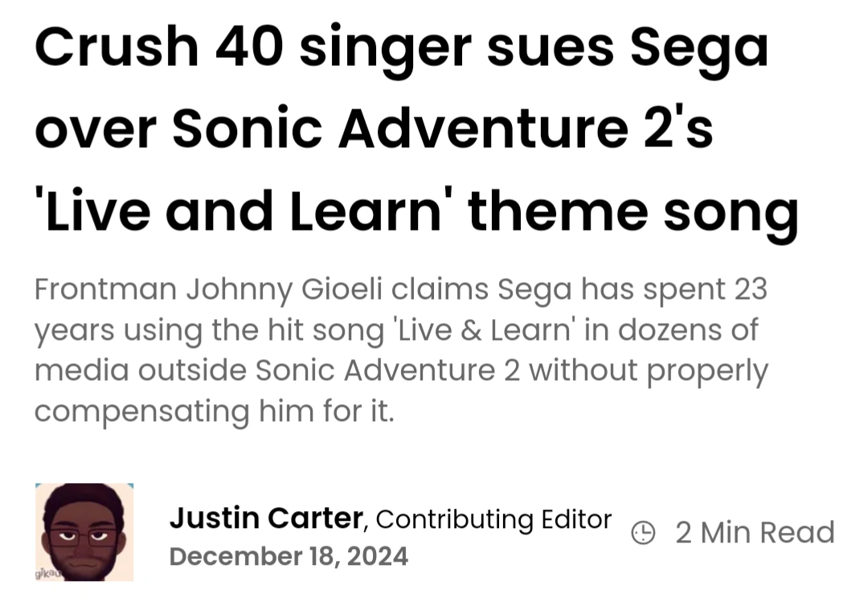Open Justin Carter's avatar picture

pos(84,531)
